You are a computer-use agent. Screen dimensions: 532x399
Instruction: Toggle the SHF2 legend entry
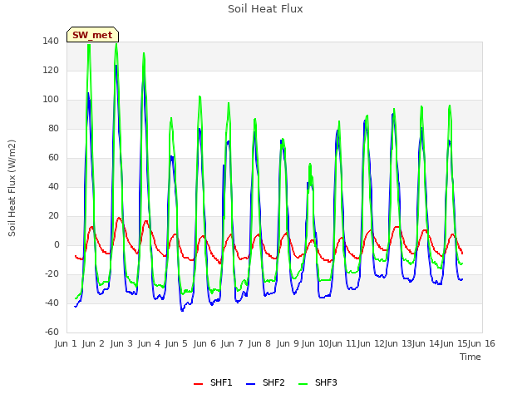pos(265,382)
